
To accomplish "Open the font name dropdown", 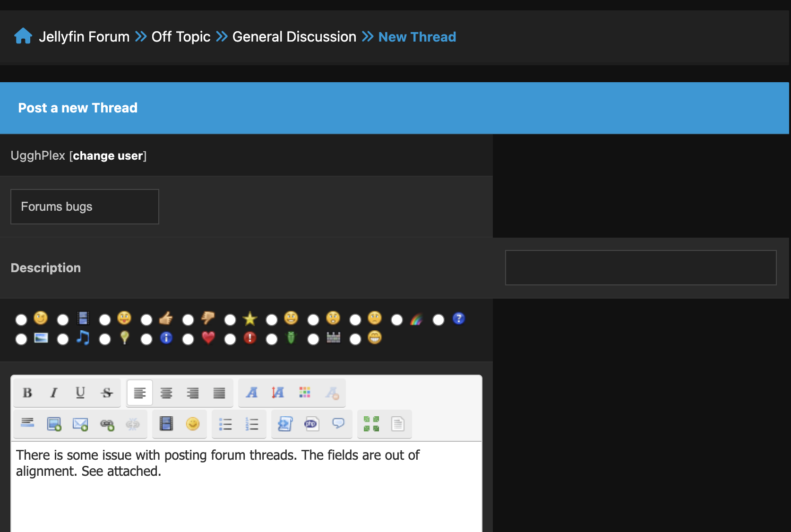I will coord(252,393).
